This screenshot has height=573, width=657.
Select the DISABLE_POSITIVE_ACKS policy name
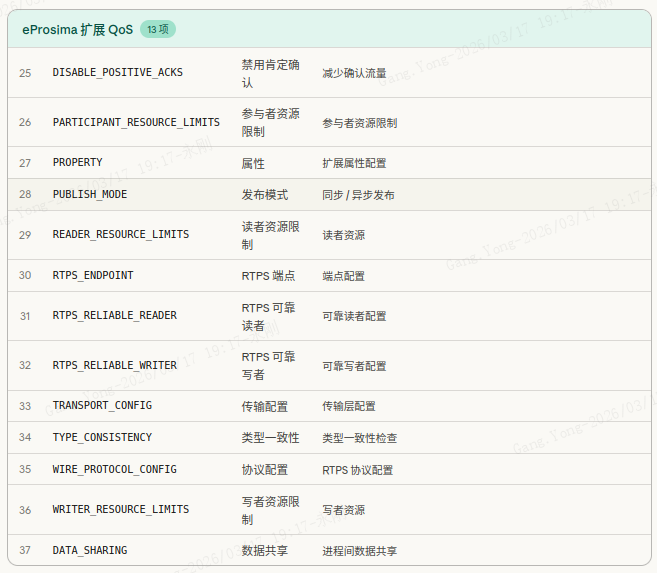(118, 72)
